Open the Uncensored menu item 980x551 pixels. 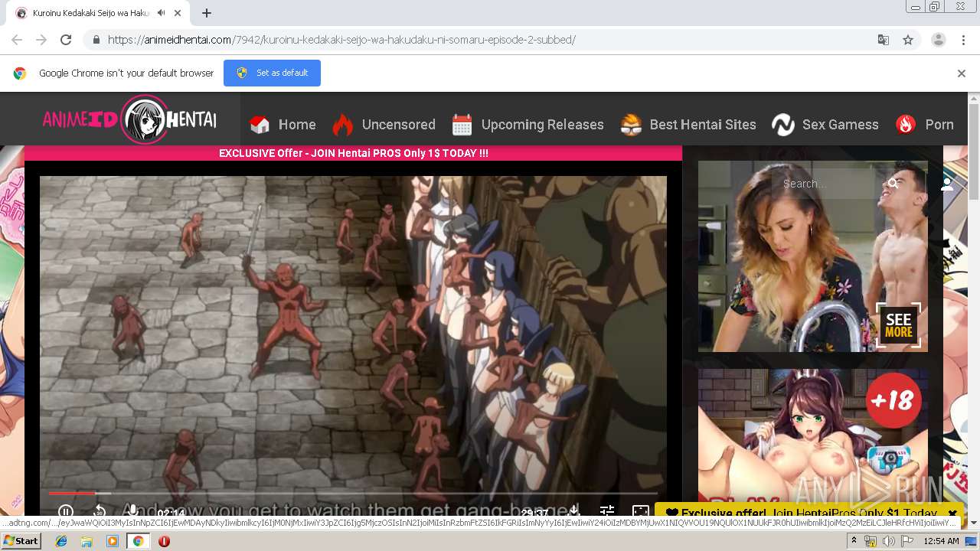(x=398, y=125)
